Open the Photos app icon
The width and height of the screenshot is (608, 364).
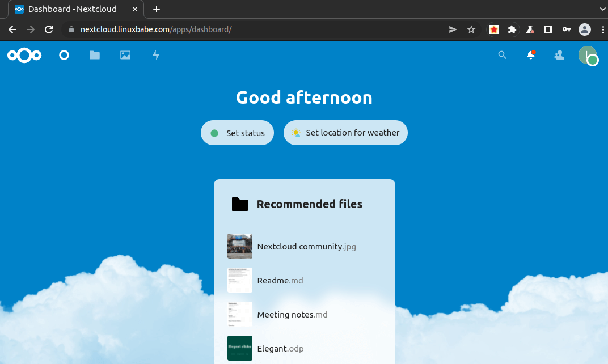[125, 55]
